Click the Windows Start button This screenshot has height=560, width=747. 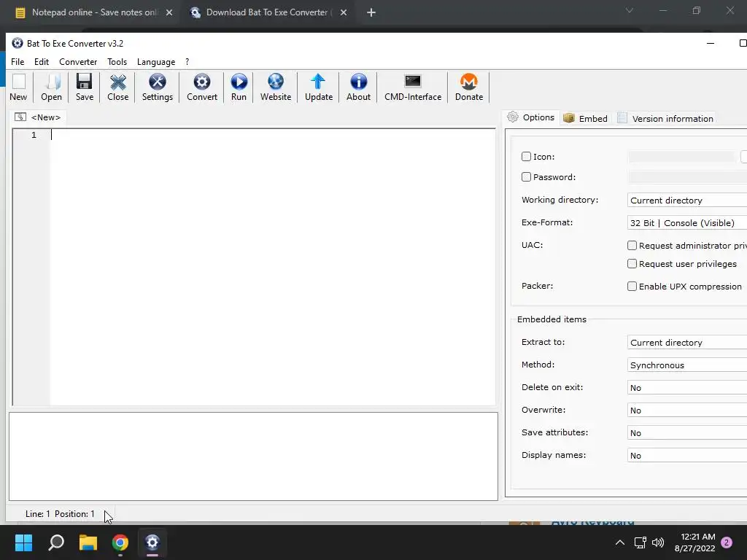click(x=23, y=542)
